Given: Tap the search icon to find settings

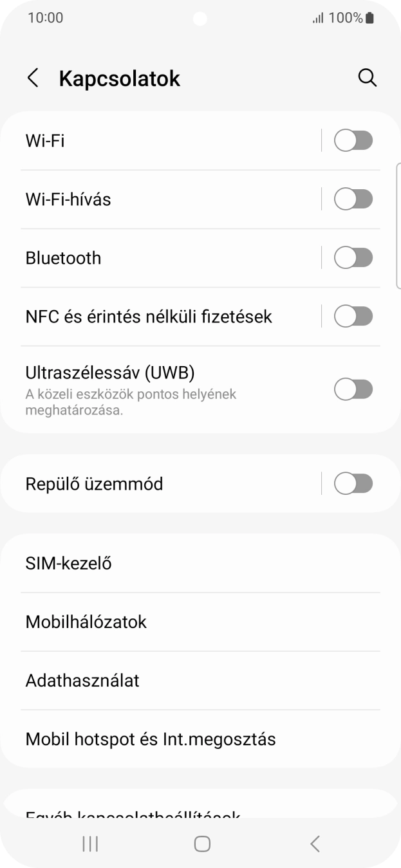Looking at the screenshot, I should tap(368, 77).
